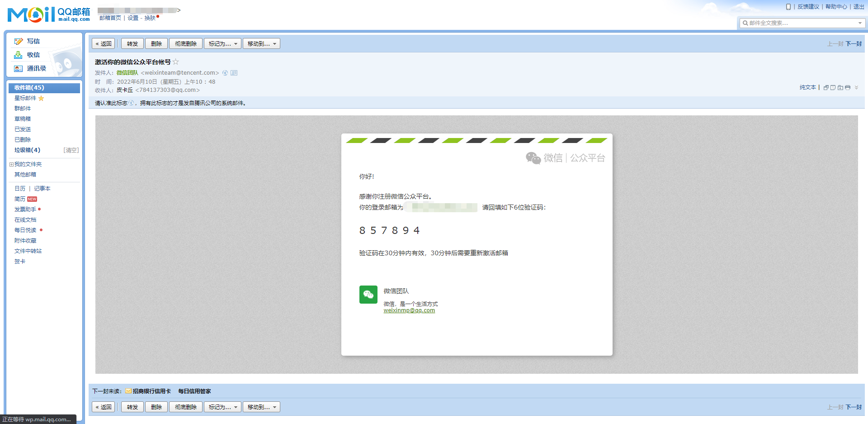Open the 垃圾箱(4) folder
The width and height of the screenshot is (868, 424).
pyautogui.click(x=27, y=150)
